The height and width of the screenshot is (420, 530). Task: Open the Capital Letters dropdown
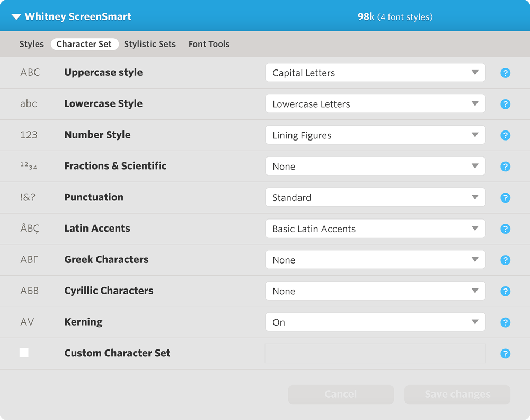pyautogui.click(x=375, y=72)
